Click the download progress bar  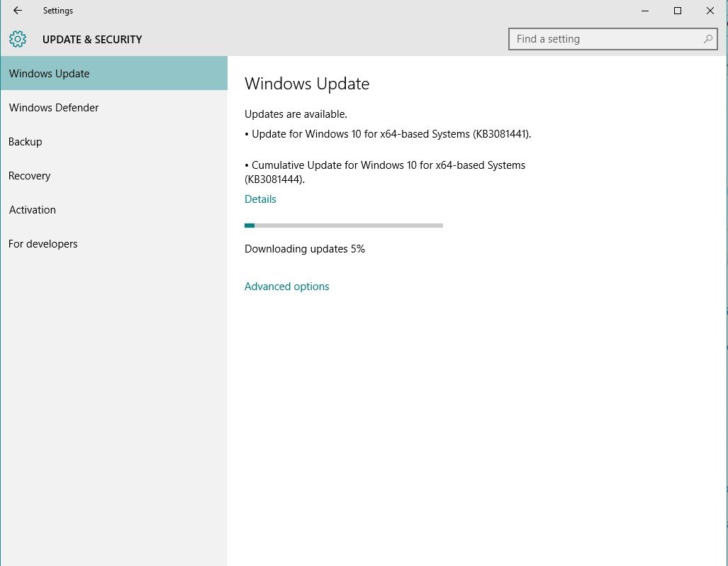click(344, 226)
